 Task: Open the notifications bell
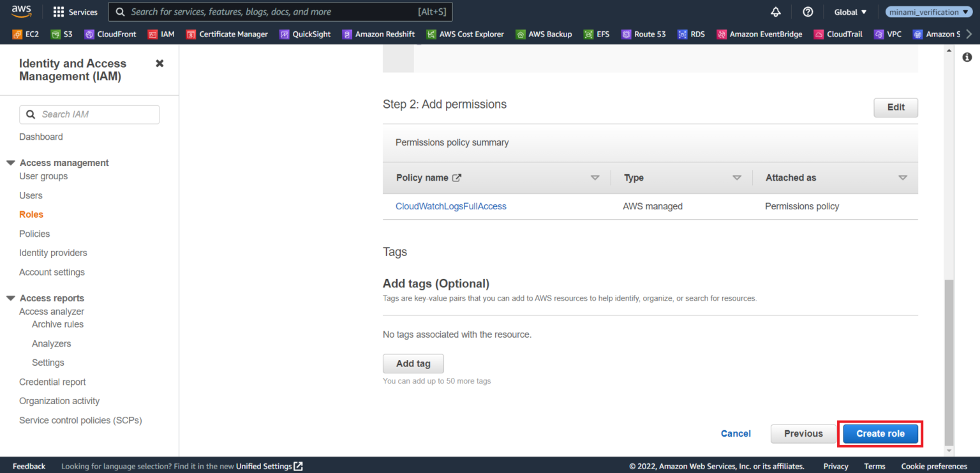(775, 11)
